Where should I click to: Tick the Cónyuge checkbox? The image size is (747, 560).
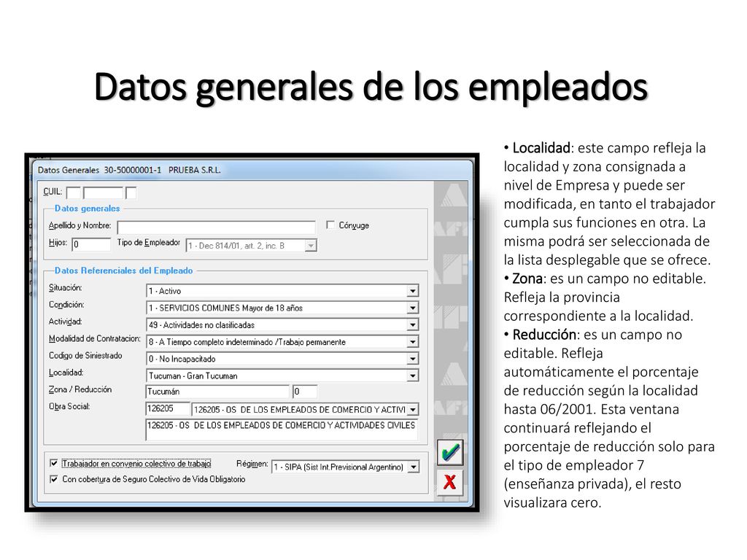(x=330, y=225)
